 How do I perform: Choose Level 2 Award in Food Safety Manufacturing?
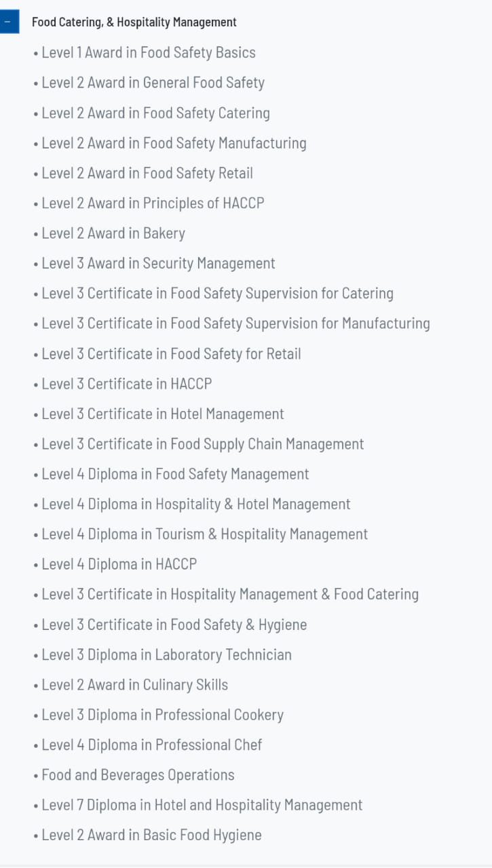(174, 143)
